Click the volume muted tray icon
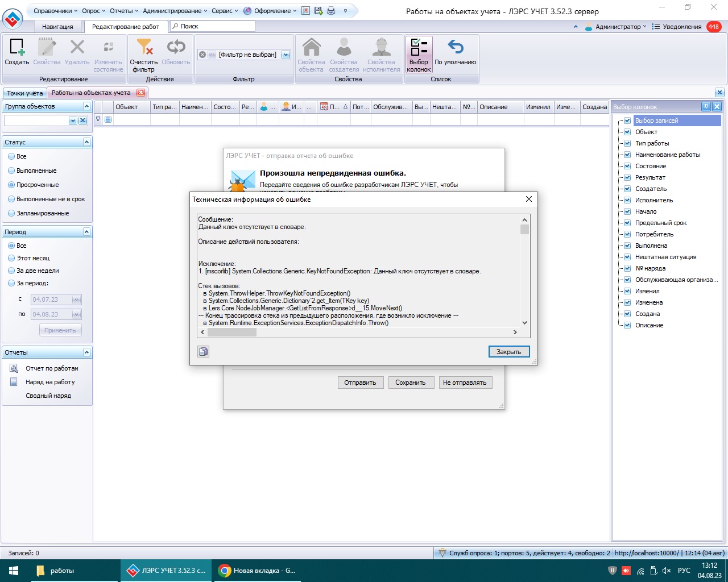Viewport: 728px width, 582px height. pyautogui.click(x=666, y=571)
